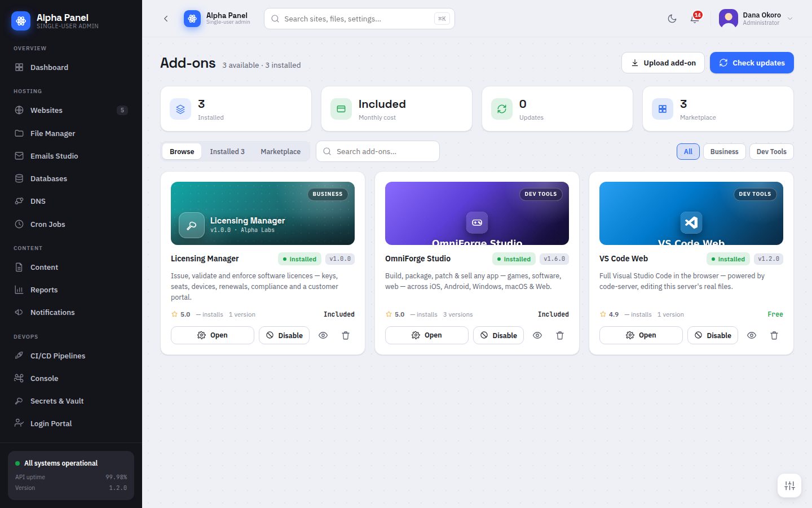Switch to the Browse tab
The image size is (812, 508).
[x=182, y=151]
